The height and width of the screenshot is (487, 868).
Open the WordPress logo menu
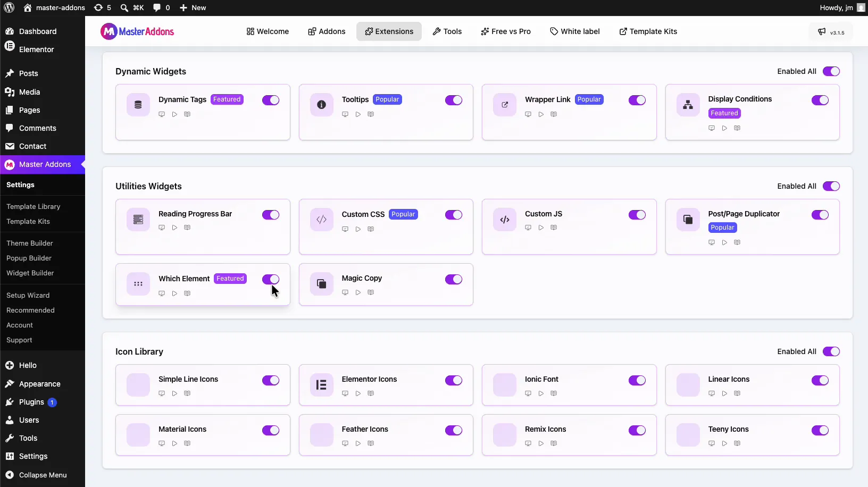click(9, 7)
